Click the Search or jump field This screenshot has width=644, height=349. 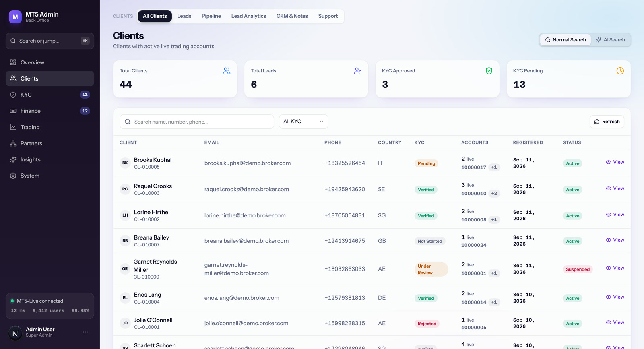[x=50, y=41]
